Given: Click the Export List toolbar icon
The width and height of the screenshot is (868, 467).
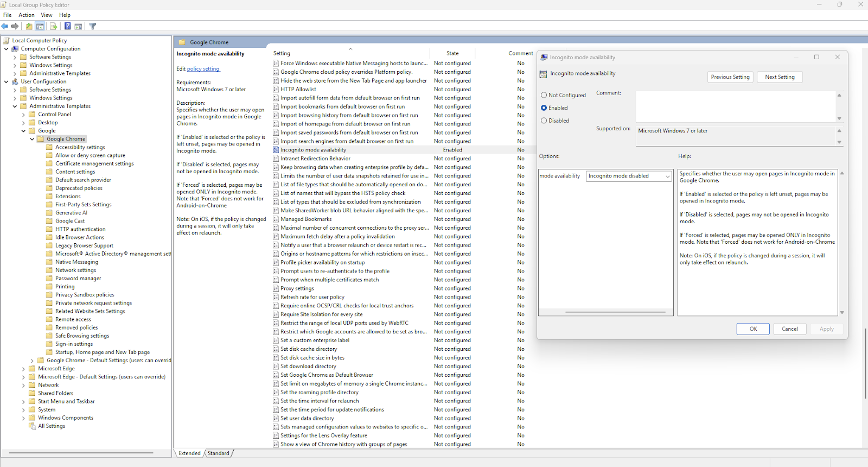Looking at the screenshot, I should (54, 26).
